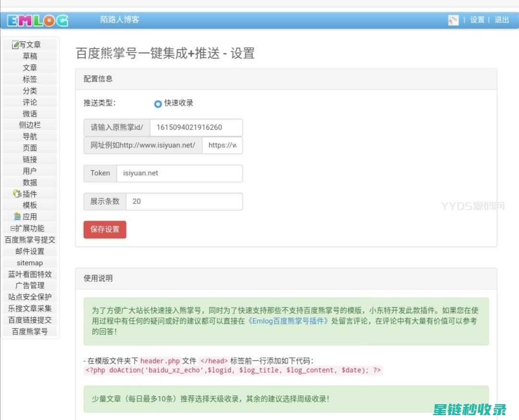The width and height of the screenshot is (519, 420).
Task: Open 导航 in the sidebar
Action: pos(30,136)
